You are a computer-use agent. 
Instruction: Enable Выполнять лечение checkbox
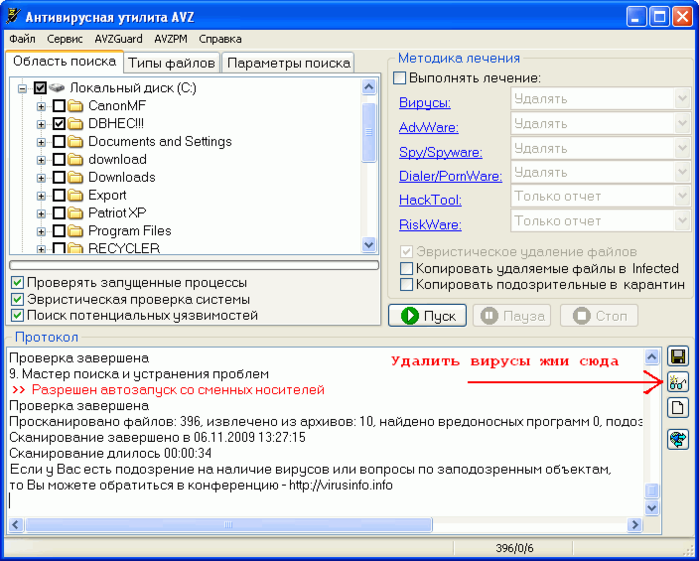tap(399, 78)
